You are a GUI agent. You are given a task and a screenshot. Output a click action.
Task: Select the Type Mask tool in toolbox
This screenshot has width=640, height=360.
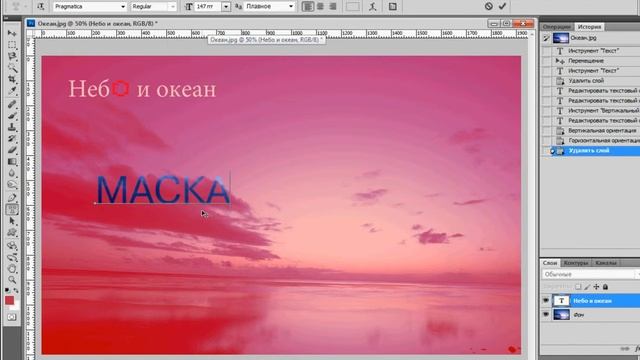click(12, 210)
